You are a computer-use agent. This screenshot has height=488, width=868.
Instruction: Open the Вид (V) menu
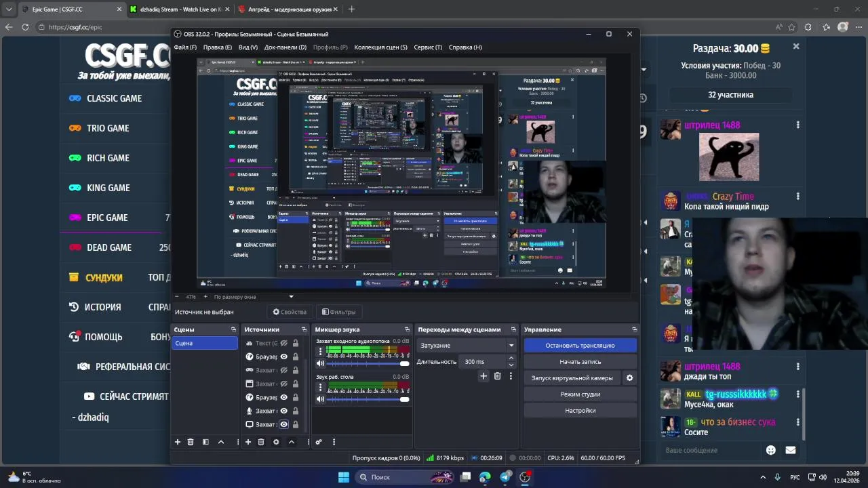(248, 47)
